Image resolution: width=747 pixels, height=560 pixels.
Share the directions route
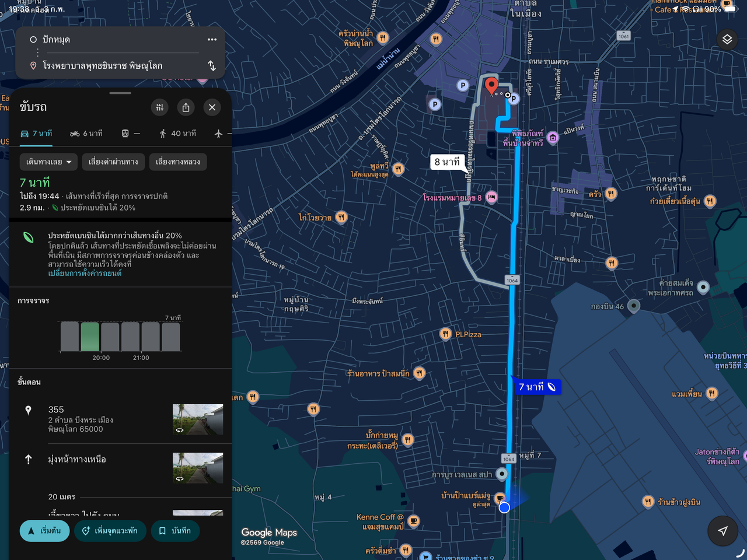186,107
